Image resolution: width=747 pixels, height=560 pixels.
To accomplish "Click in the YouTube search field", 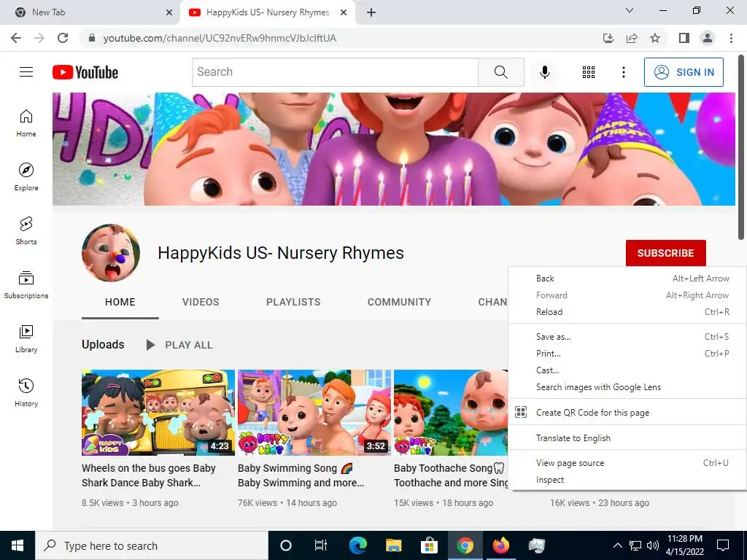I will [x=336, y=72].
